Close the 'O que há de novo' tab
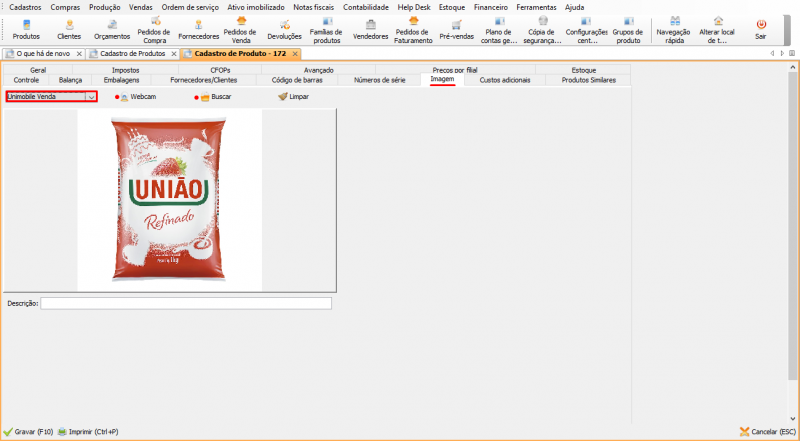Viewport: 800px width, 441px height. [x=79, y=54]
